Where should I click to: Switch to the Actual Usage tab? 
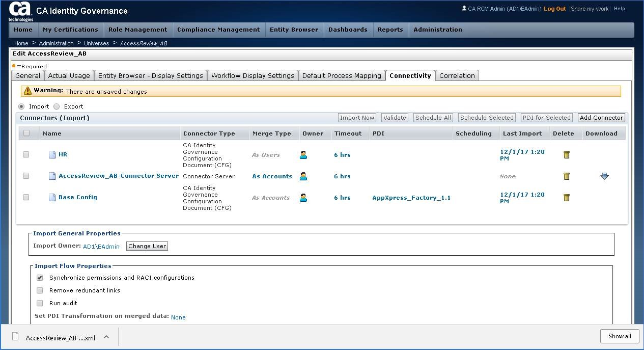[x=69, y=75]
